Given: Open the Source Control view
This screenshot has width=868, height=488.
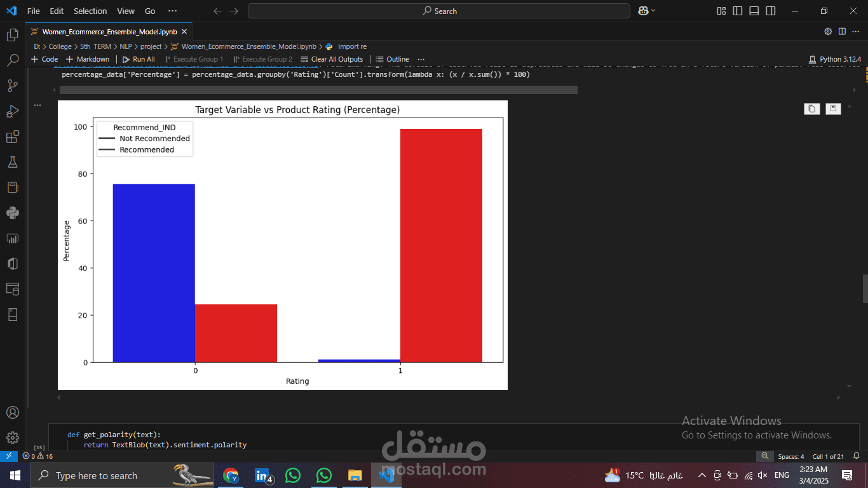Looking at the screenshot, I should tap(12, 86).
